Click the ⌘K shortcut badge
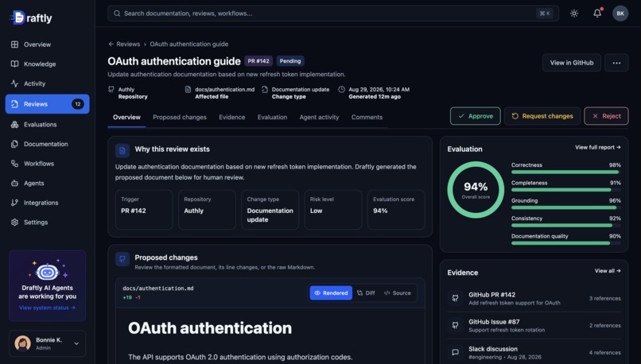The image size is (641, 364). point(545,14)
